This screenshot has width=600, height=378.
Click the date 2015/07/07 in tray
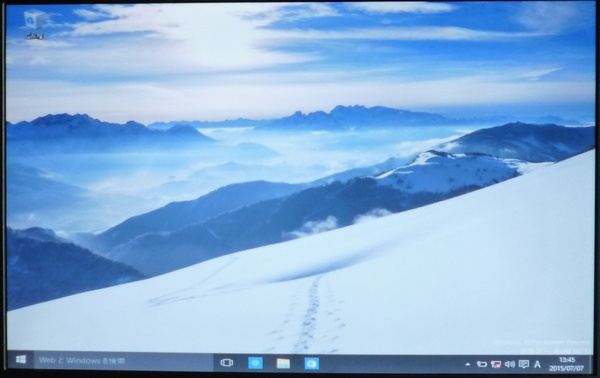pyautogui.click(x=567, y=368)
